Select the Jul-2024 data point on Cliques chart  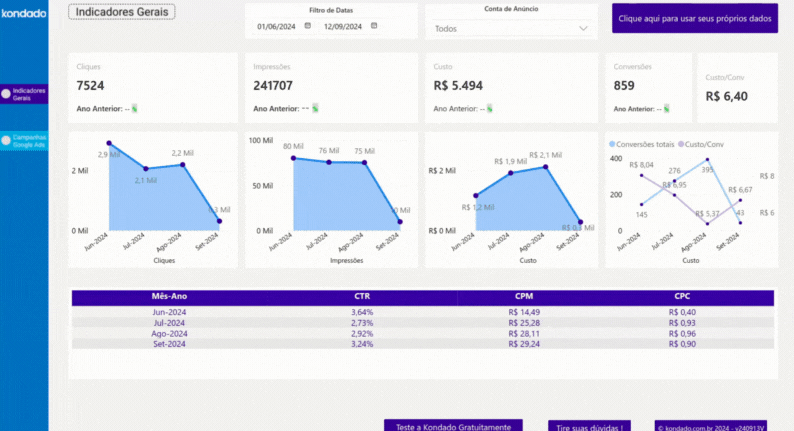[146, 169]
